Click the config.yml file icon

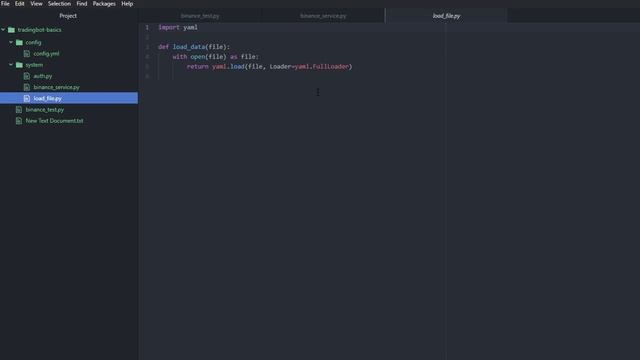(x=27, y=53)
